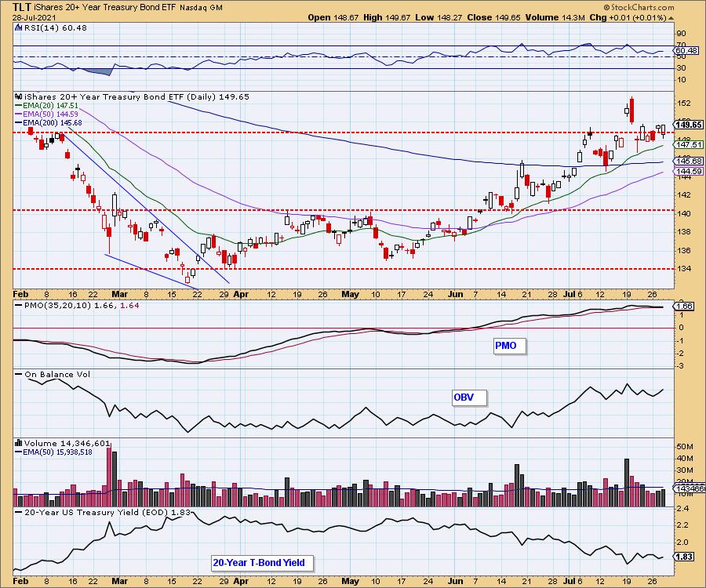Viewport: 706px width, 588px height.
Task: Click the Low 148.27 value in the header
Action: [439, 17]
